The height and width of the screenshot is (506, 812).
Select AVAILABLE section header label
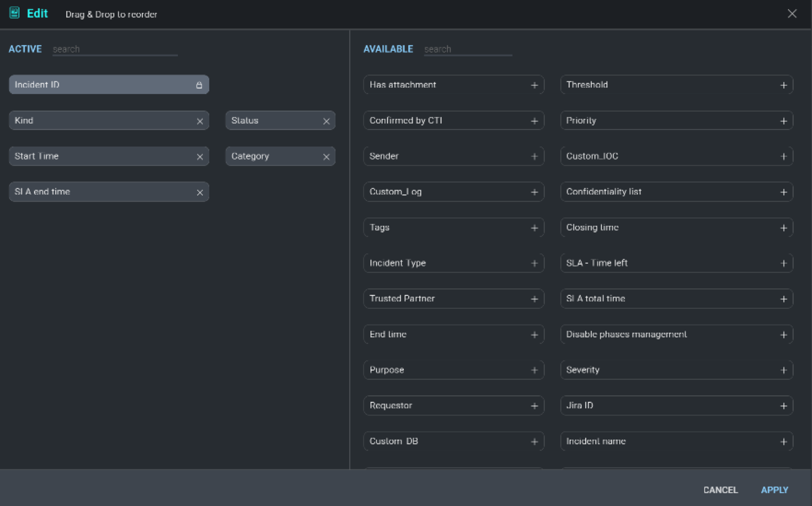[x=387, y=48]
